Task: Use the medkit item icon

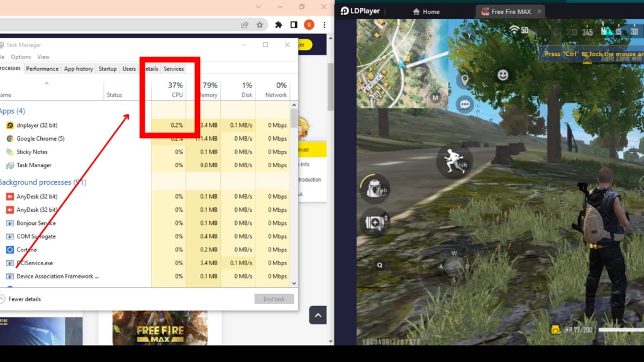Action: (375, 221)
